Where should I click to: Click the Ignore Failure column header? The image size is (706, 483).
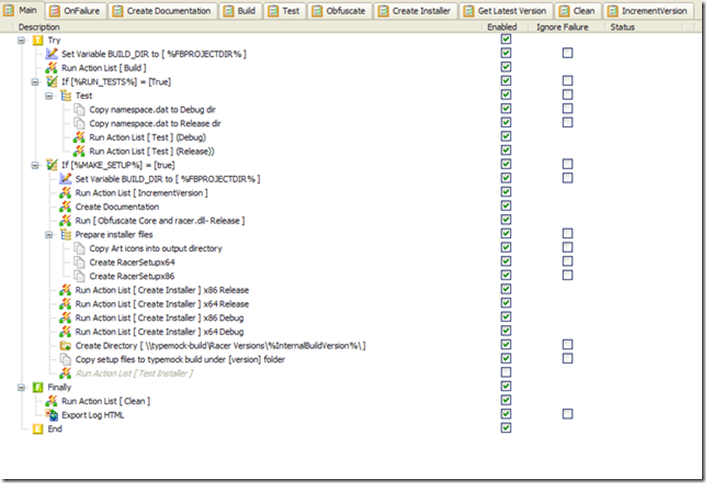562,27
